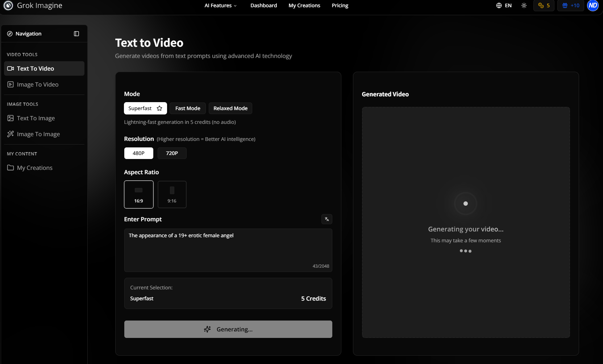This screenshot has height=364, width=603.
Task: Collapse the Navigation sidebar panel icon
Action: 76,34
